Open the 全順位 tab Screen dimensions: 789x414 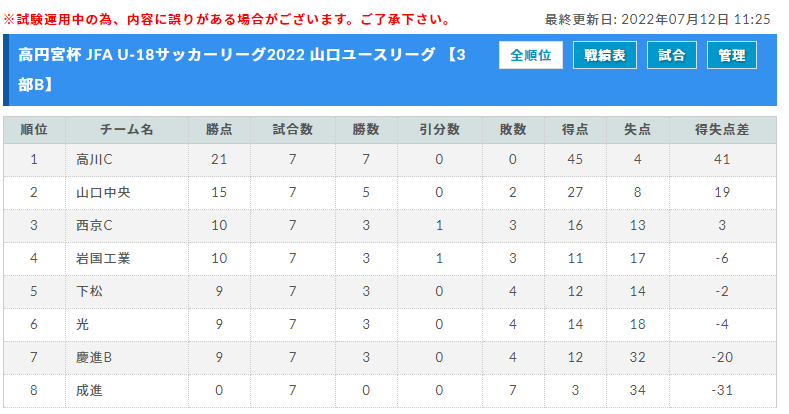(x=530, y=55)
